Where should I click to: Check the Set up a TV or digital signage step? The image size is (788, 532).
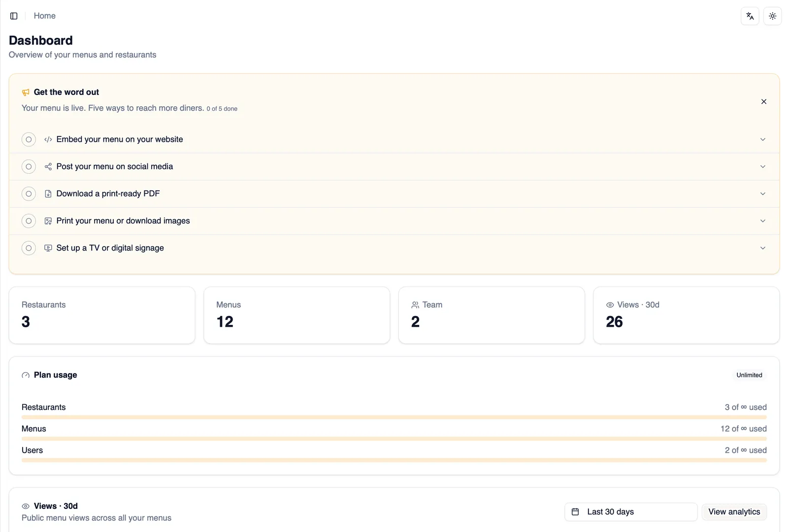[29, 248]
